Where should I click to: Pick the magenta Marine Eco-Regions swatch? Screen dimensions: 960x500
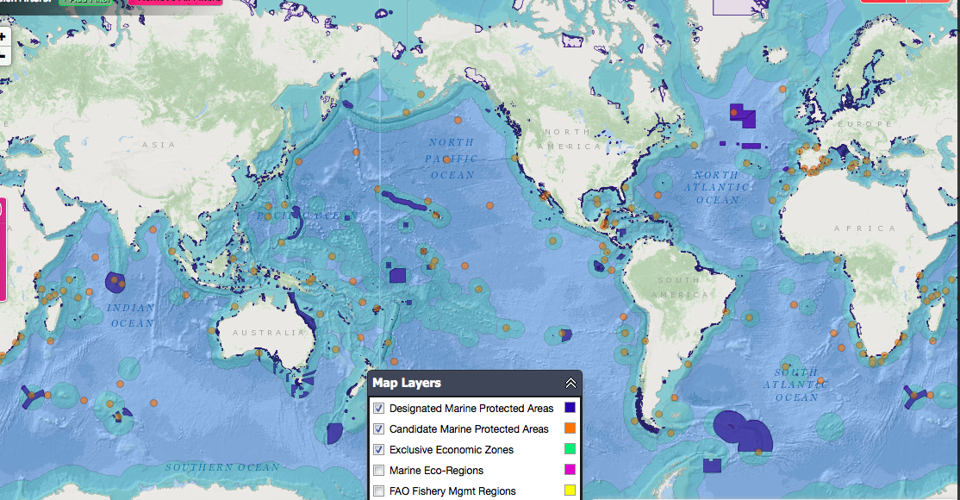570,471
